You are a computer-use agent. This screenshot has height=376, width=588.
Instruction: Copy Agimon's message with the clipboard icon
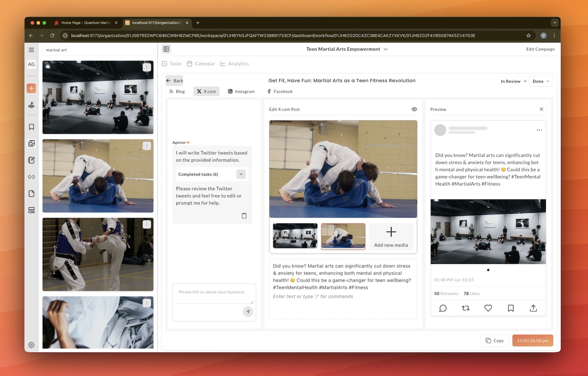(244, 216)
